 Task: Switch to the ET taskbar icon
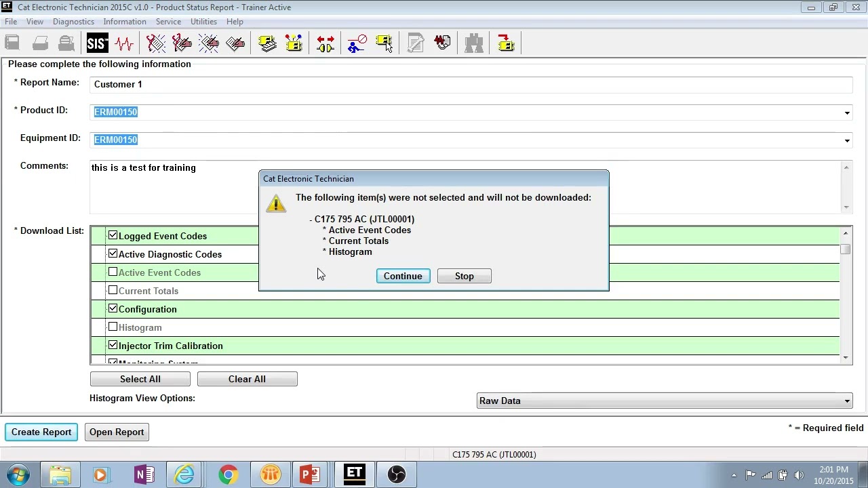[x=354, y=474]
